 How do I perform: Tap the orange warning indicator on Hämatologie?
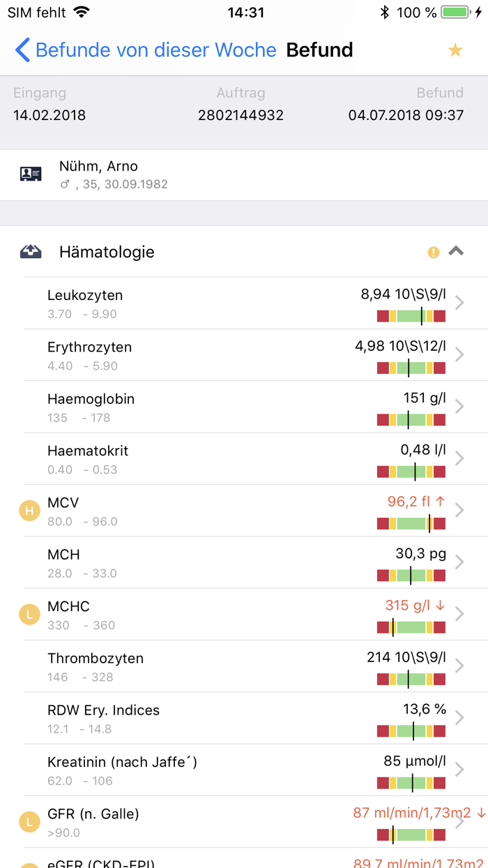433,251
